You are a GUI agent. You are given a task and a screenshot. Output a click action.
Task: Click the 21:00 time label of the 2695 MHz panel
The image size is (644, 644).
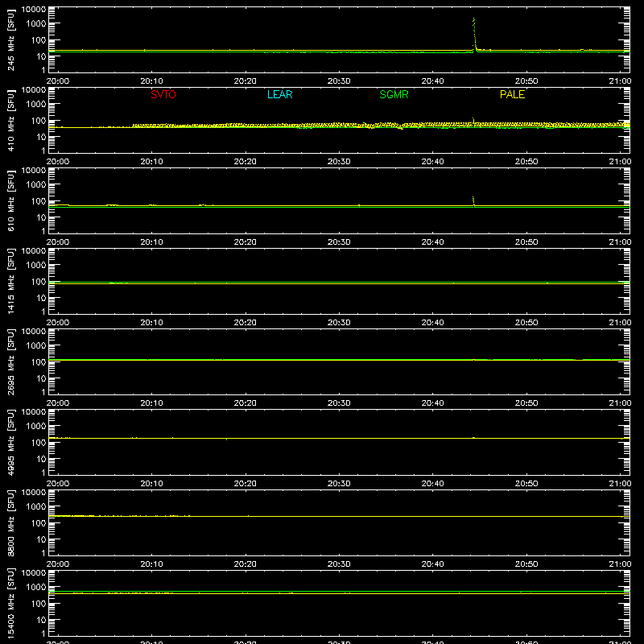(x=620, y=403)
